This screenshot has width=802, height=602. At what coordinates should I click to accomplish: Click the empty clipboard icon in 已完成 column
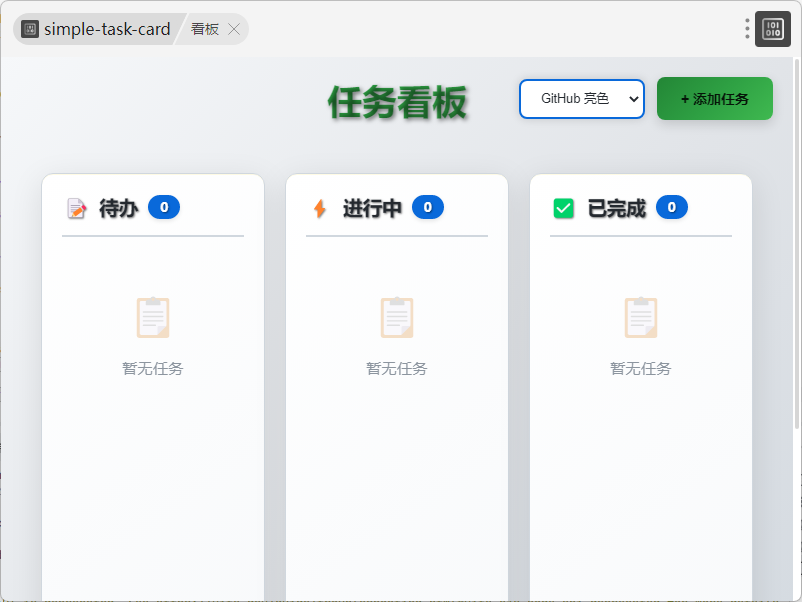click(x=641, y=317)
